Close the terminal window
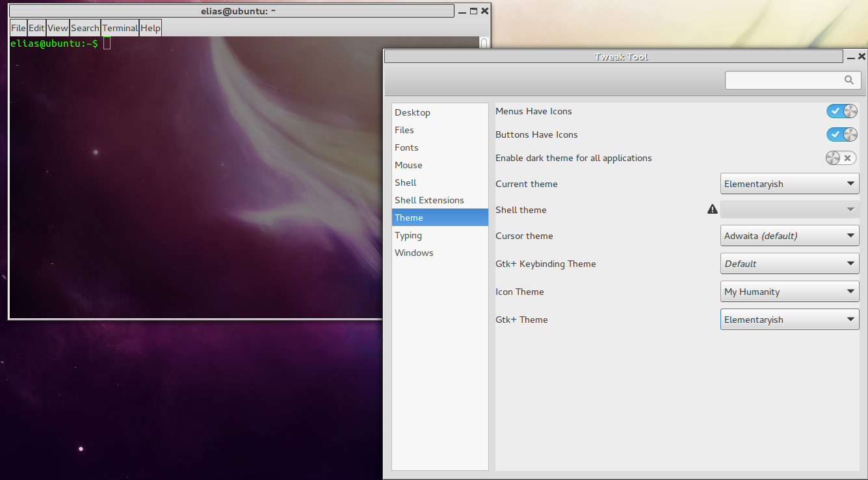The image size is (868, 480). pyautogui.click(x=484, y=11)
